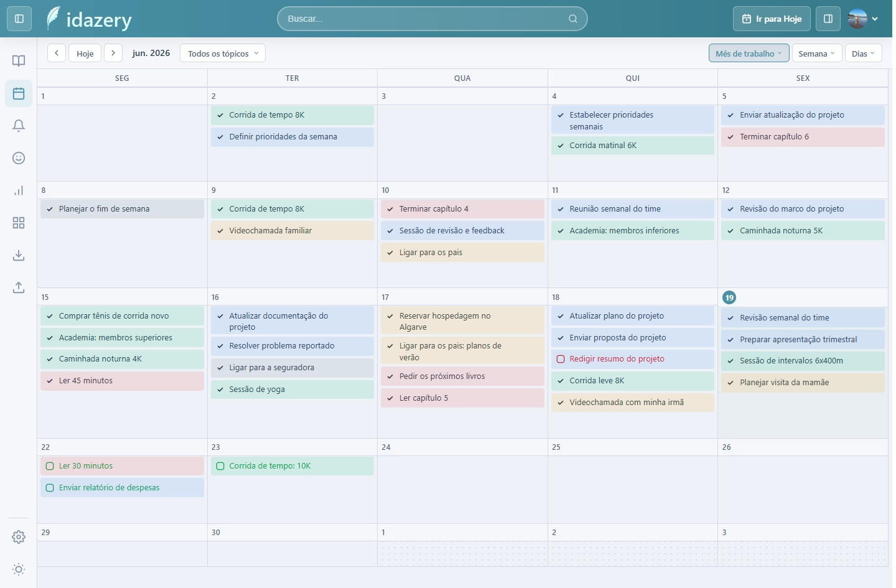Viewport: 896px width, 588px height.
Task: Open Todos os tópicos dropdown
Action: tap(223, 54)
